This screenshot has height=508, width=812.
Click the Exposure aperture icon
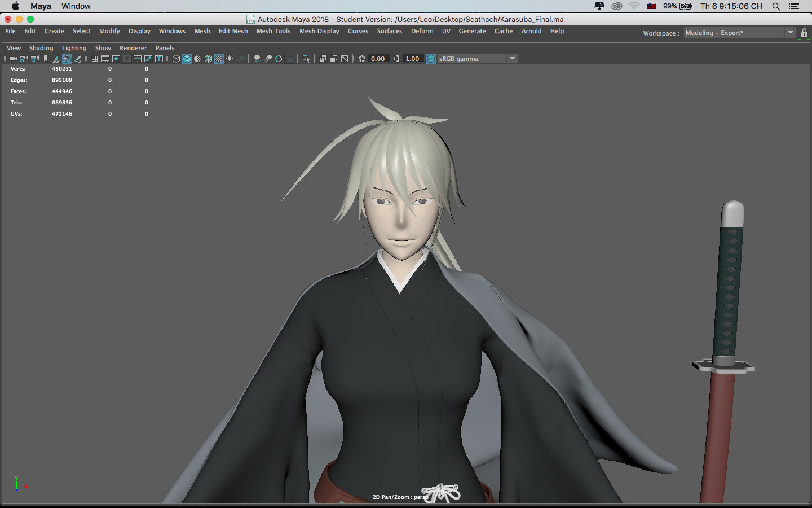click(x=361, y=59)
